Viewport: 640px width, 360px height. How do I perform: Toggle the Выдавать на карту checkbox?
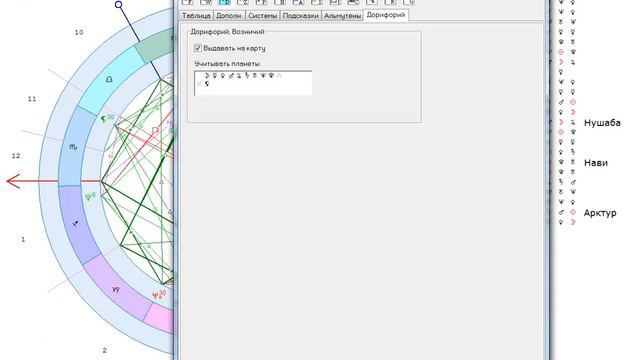point(198,48)
